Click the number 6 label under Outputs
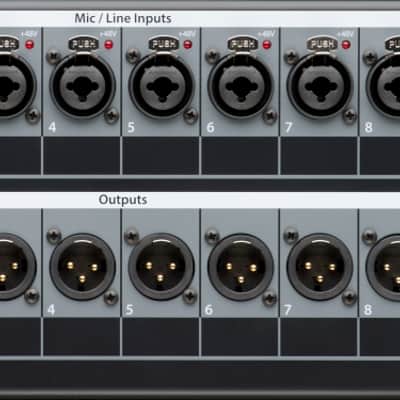This screenshot has height=400, width=400. pos(209,310)
